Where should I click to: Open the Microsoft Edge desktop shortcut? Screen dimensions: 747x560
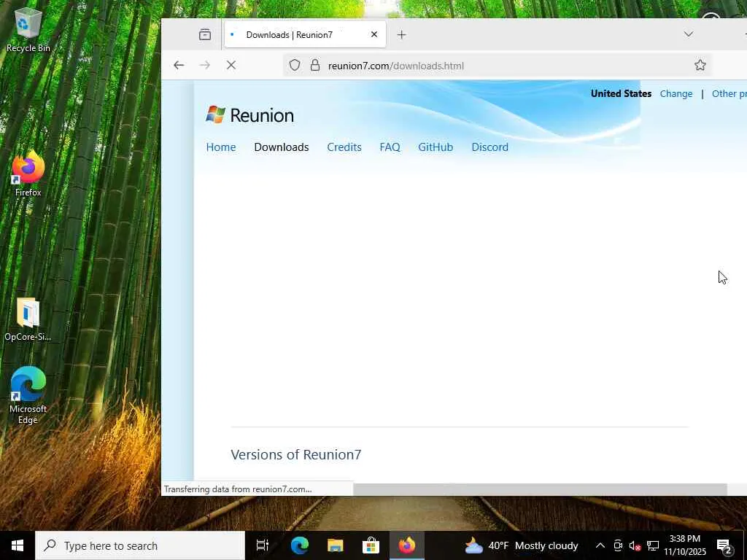coord(28,395)
